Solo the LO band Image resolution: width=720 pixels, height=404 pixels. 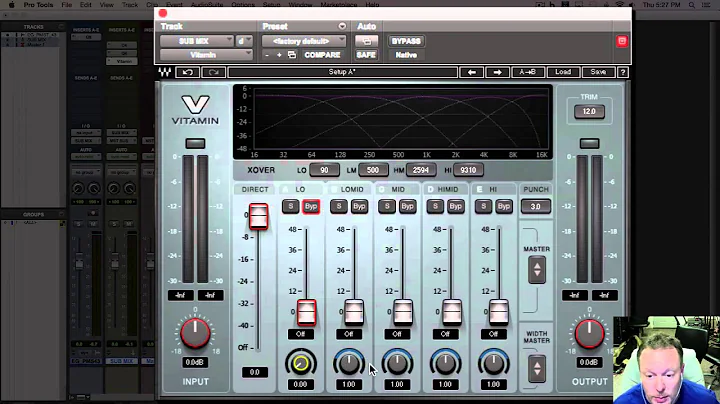pyautogui.click(x=290, y=206)
